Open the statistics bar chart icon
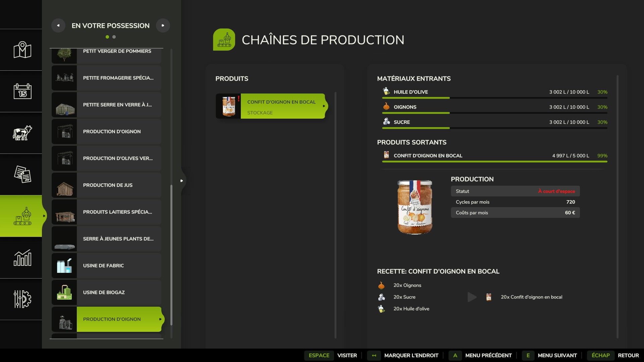This screenshot has height=362, width=644. pos(22,258)
